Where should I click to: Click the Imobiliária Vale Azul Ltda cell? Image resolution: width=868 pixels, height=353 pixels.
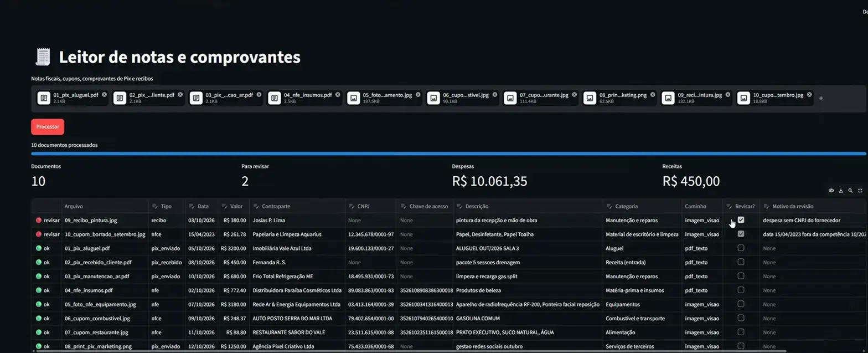[297, 248]
